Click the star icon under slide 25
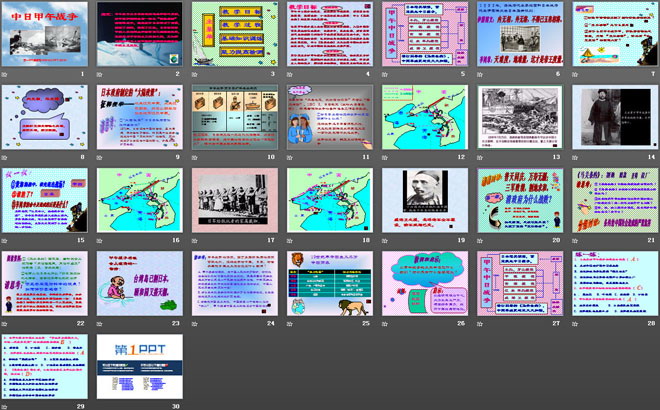 click(291, 324)
